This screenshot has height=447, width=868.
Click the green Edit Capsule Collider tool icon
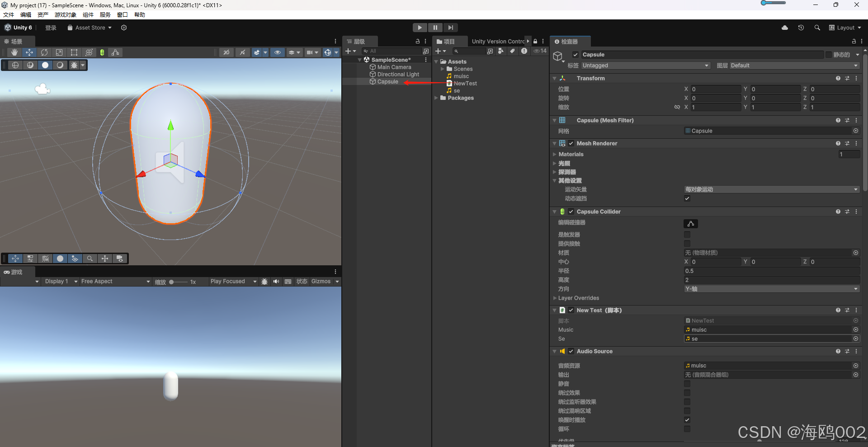102,52
